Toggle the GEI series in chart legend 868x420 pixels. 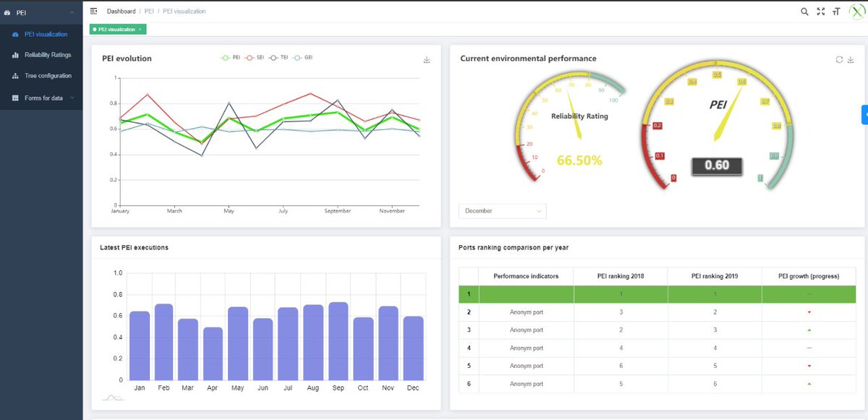tap(302, 57)
